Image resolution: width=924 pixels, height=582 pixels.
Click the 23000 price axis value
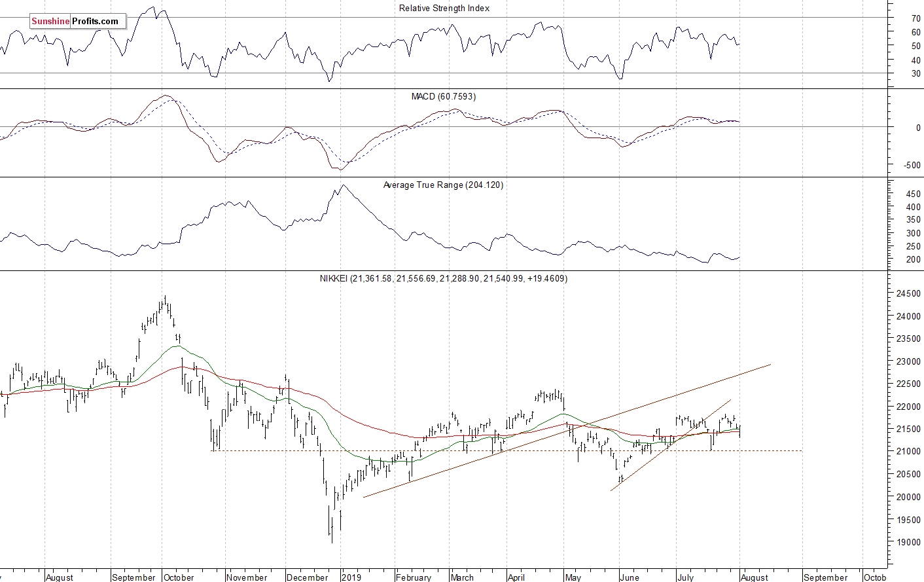pyautogui.click(x=908, y=361)
